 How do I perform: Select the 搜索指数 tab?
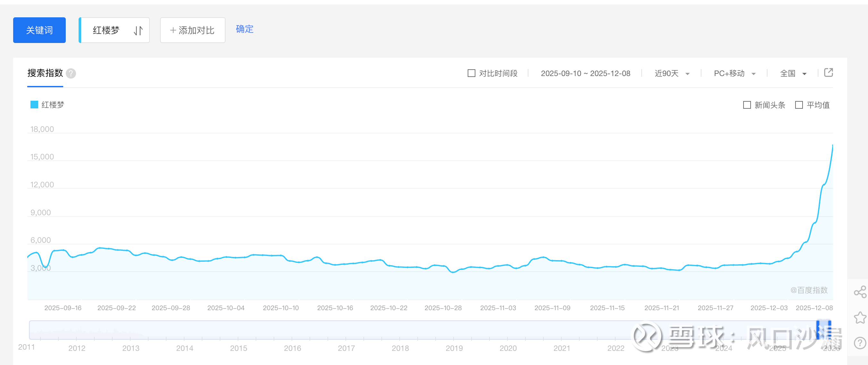[x=45, y=73]
